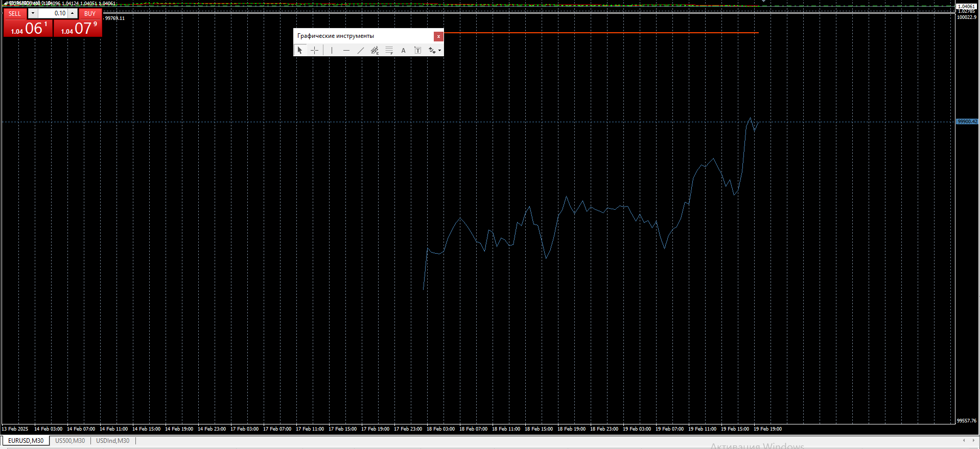Pick the trendline drawing tool
980x449 pixels.
361,50
